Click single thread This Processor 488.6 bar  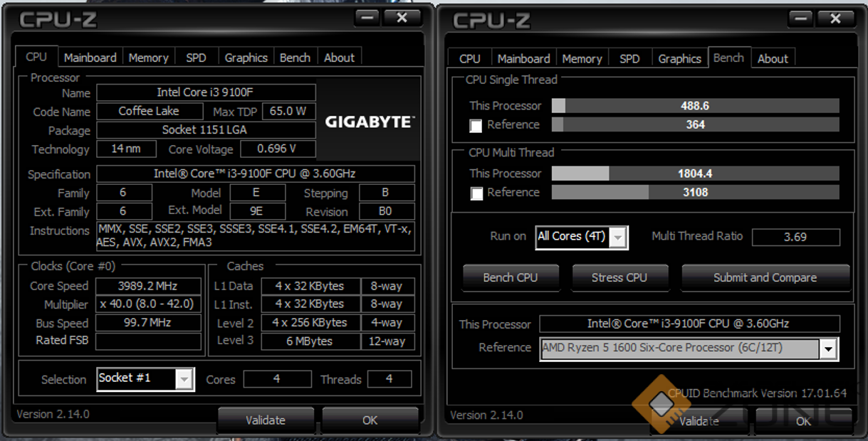(696, 106)
